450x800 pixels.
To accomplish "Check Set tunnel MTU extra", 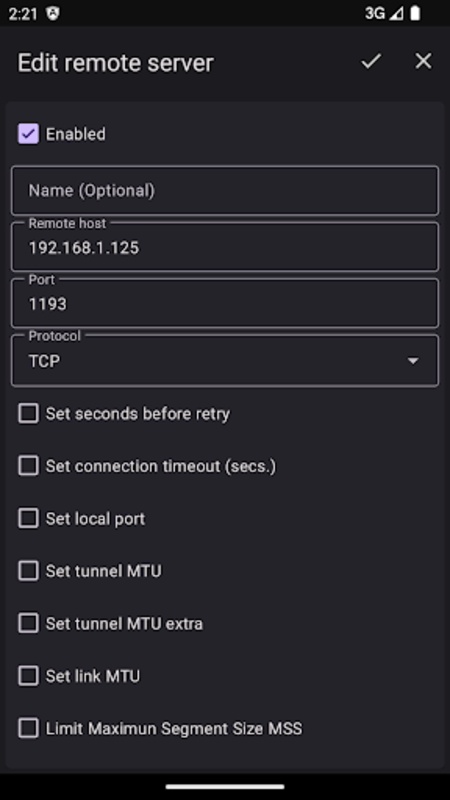I will pos(29,623).
